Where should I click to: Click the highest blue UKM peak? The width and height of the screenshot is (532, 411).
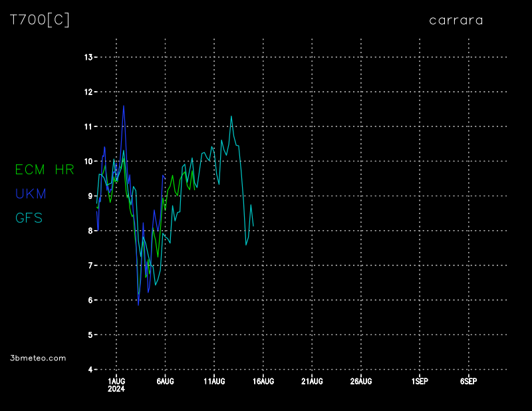(x=124, y=106)
